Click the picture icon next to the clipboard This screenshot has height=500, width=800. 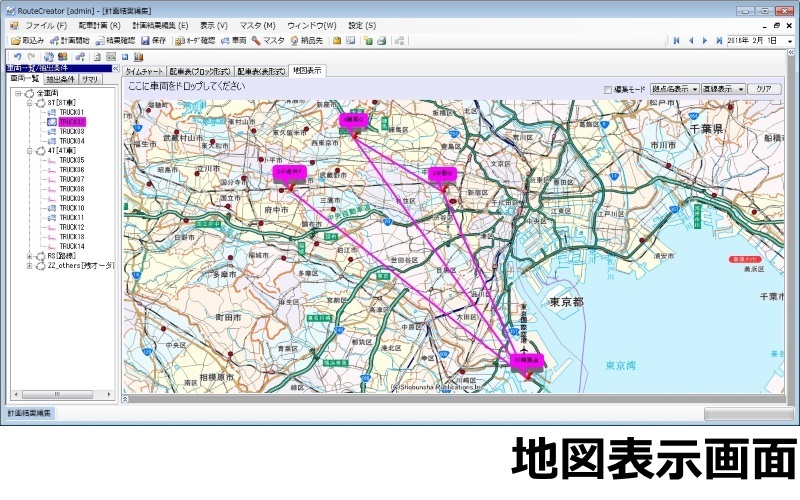[351, 41]
